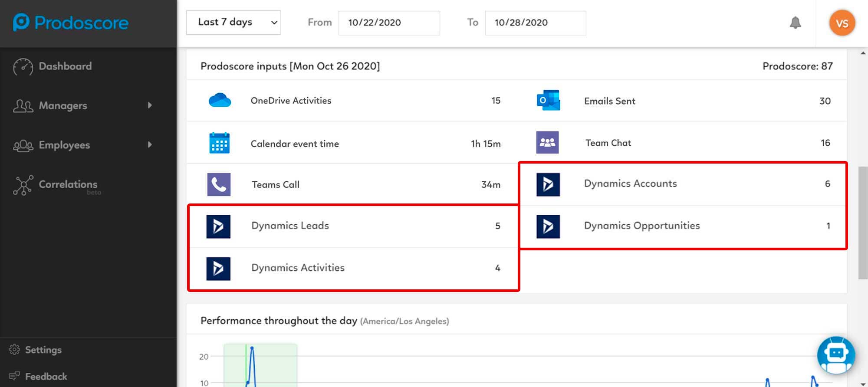Viewport: 868px width, 387px height.
Task: Click Emails Sent label
Action: click(610, 101)
